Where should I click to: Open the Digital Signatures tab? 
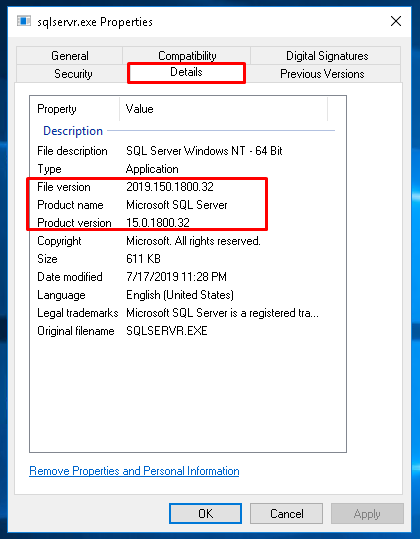(x=326, y=56)
